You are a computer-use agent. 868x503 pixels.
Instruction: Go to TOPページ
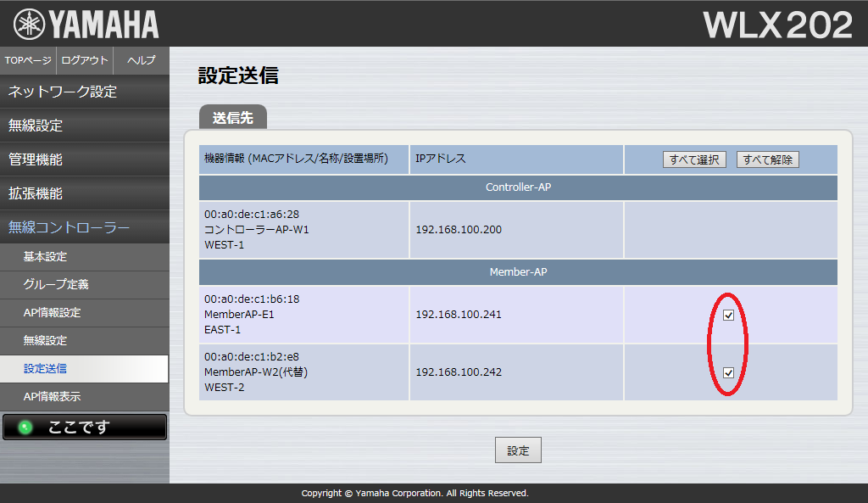tap(28, 60)
